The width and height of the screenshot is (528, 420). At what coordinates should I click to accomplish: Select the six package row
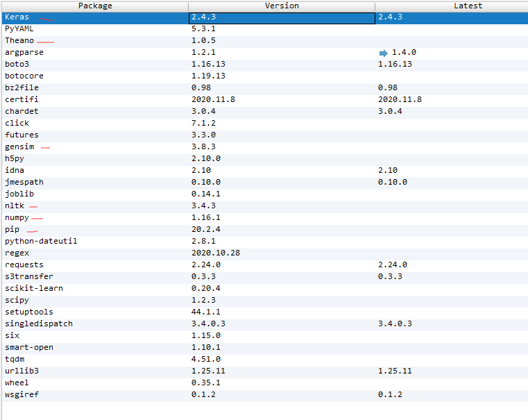(x=264, y=337)
